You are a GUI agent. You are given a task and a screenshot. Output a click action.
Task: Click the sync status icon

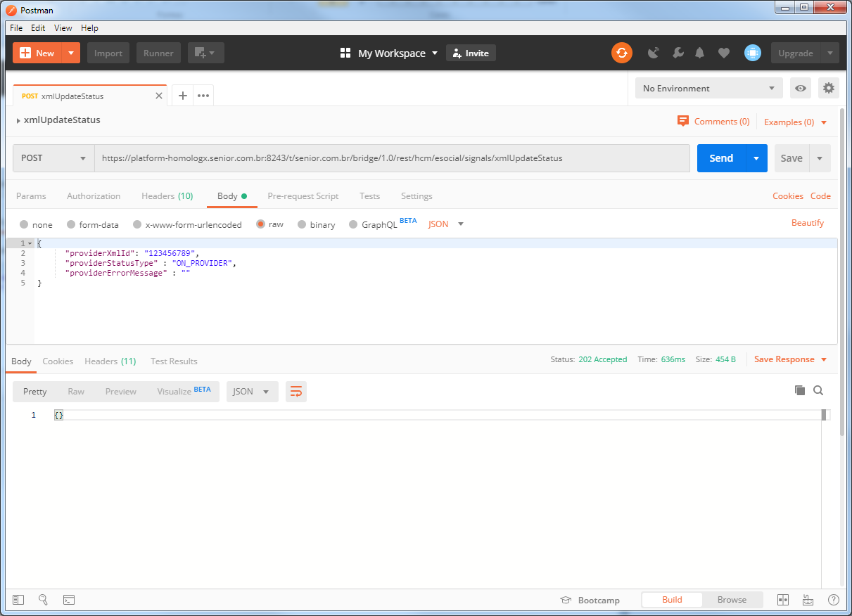coord(622,53)
